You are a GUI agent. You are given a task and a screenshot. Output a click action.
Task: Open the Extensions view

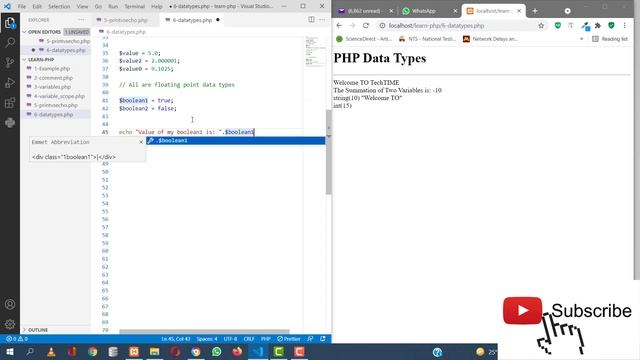[x=10, y=102]
